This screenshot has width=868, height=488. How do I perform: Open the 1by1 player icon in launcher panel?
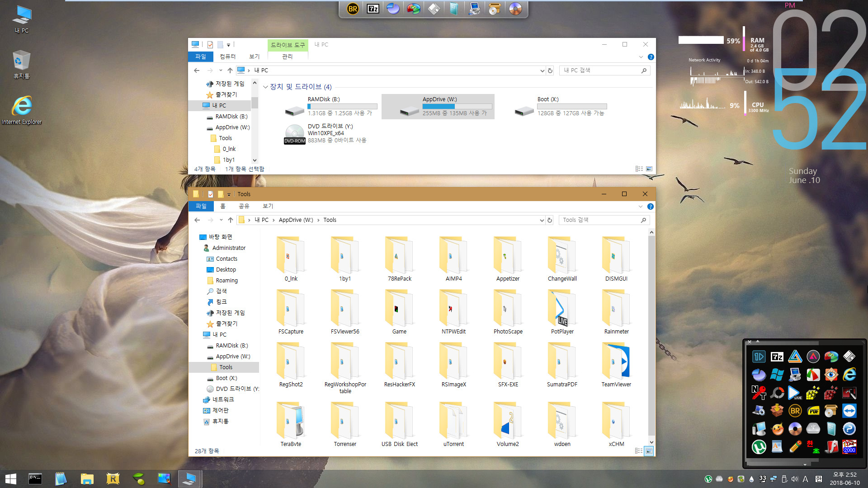(759, 357)
